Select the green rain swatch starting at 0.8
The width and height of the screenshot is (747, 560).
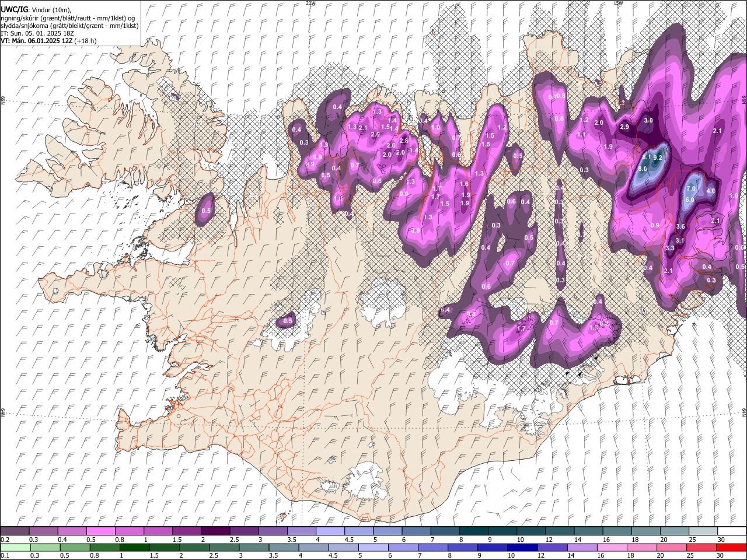pyautogui.click(x=105, y=547)
